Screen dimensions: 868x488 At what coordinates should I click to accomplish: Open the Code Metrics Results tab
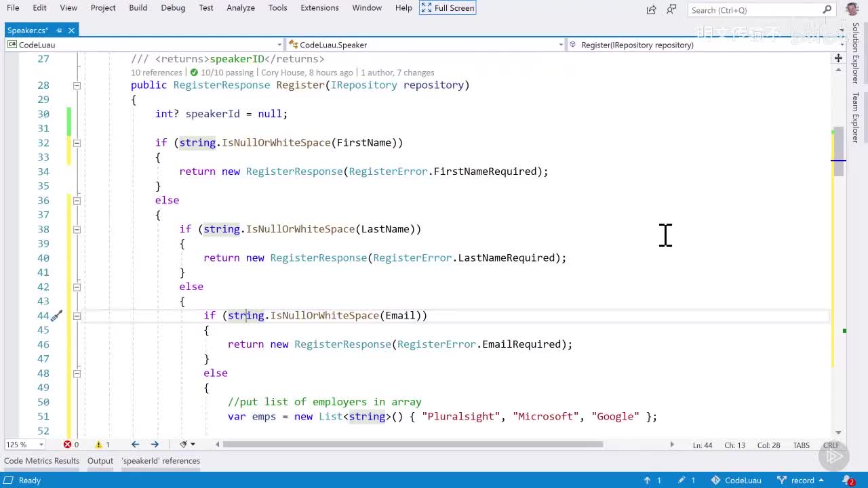[41, 461]
